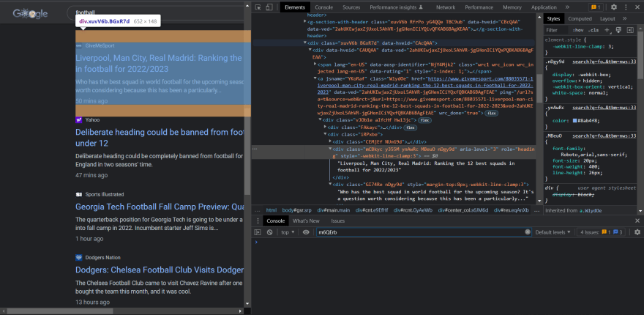Screen dimensions: 644x315
Task: Open DevTools settings gear in top toolbar
Action: (x=613, y=7)
